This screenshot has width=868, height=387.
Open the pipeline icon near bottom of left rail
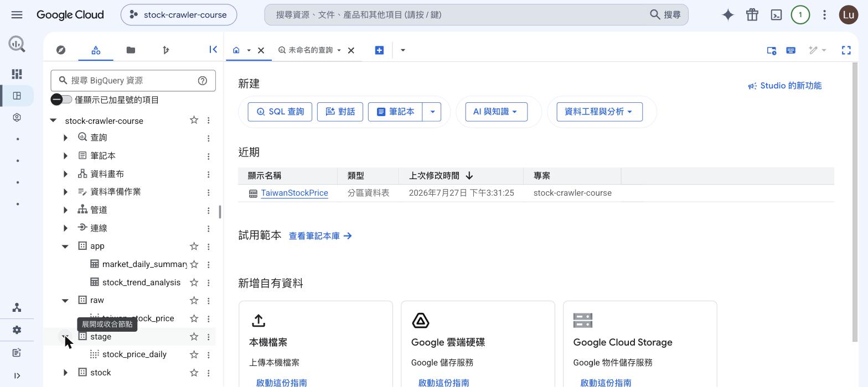pos(17,308)
